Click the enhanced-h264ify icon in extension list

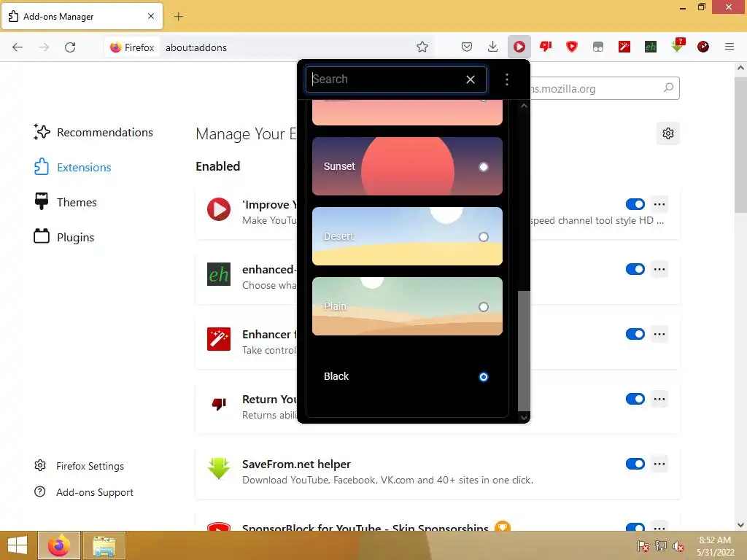point(219,274)
